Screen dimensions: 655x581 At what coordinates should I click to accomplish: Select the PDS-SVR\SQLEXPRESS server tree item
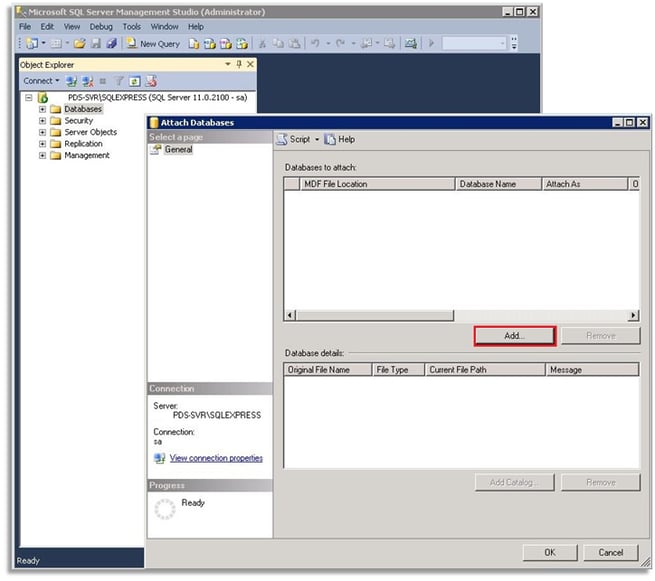[157, 97]
